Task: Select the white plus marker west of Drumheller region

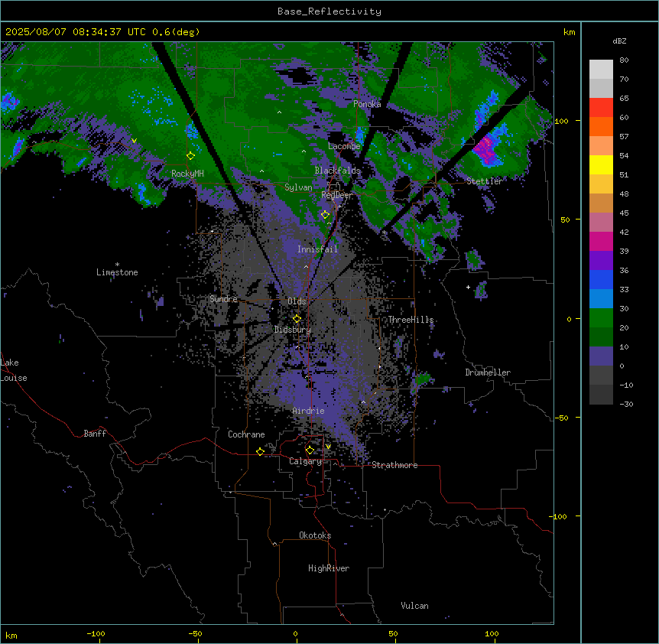Action: [x=468, y=287]
